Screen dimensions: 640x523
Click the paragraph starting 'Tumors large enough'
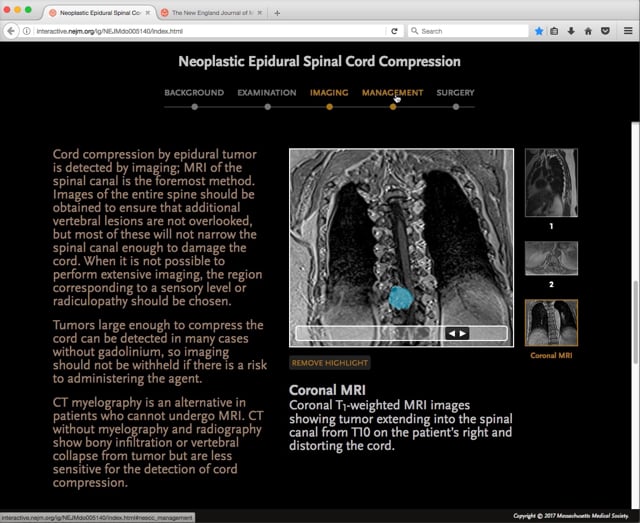[160, 352]
